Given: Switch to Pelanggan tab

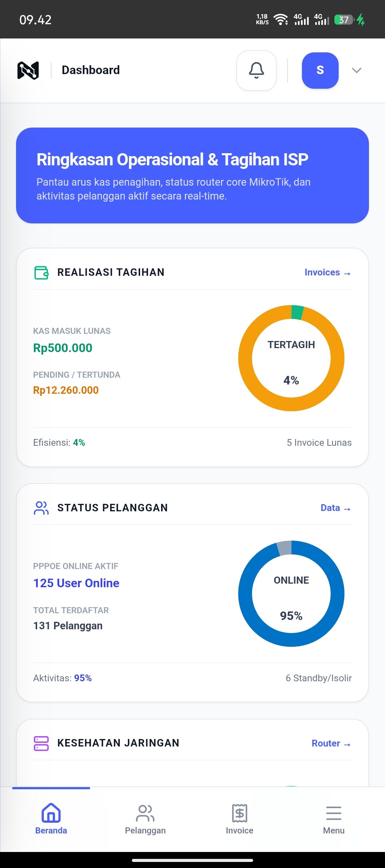Looking at the screenshot, I should pyautogui.click(x=145, y=819).
